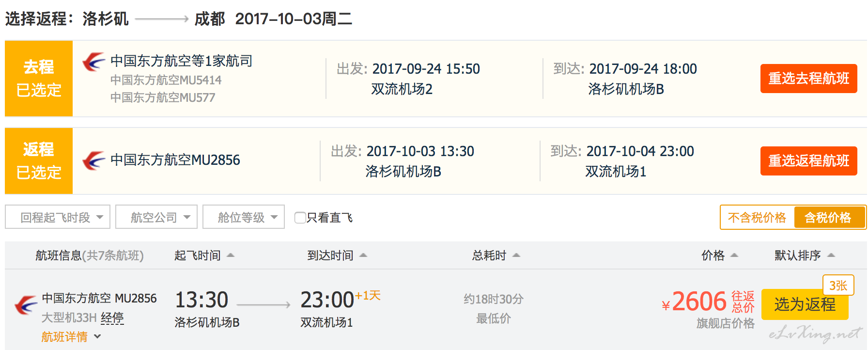This screenshot has height=350, width=868.
Task: Click sort arrow next to 到达时间
Action: pos(363,255)
